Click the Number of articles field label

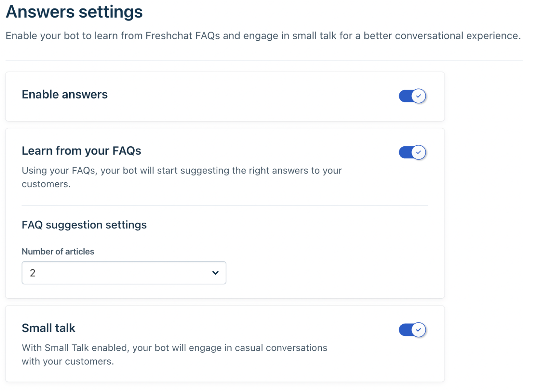(58, 252)
